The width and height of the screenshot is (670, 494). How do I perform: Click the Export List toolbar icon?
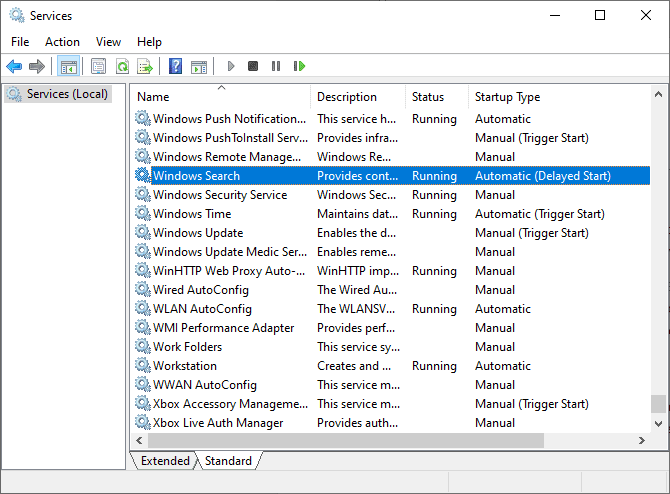coord(145,66)
